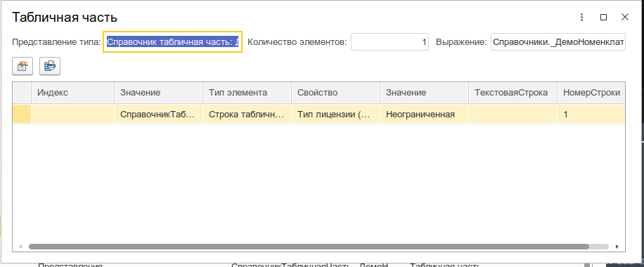Click the empty ТекстоваяСтрока cell in first row

click(x=513, y=115)
